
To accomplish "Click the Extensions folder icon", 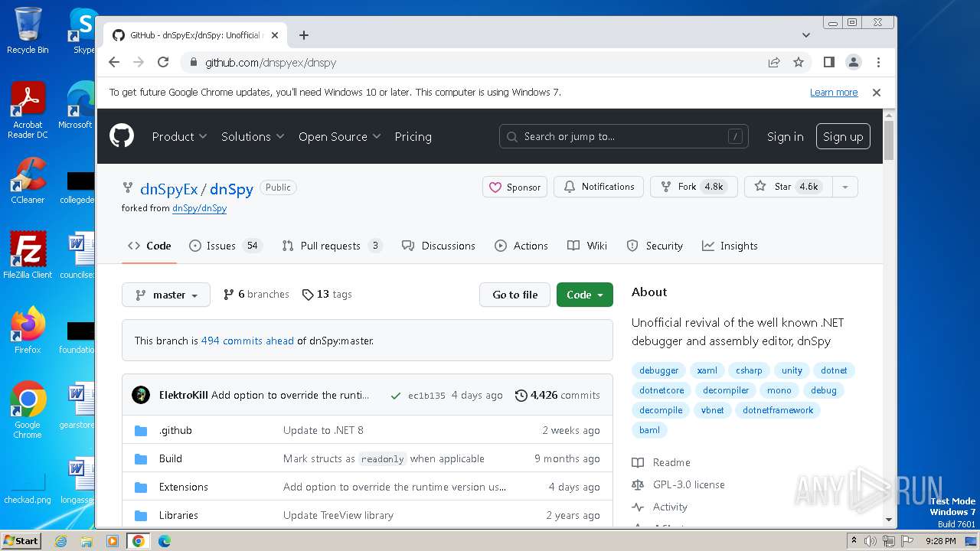I will [x=141, y=487].
